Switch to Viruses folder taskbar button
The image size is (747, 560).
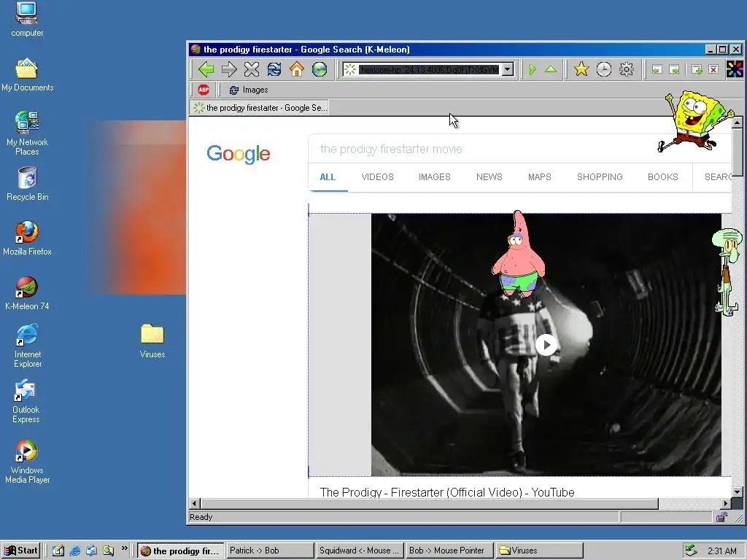[539, 551]
